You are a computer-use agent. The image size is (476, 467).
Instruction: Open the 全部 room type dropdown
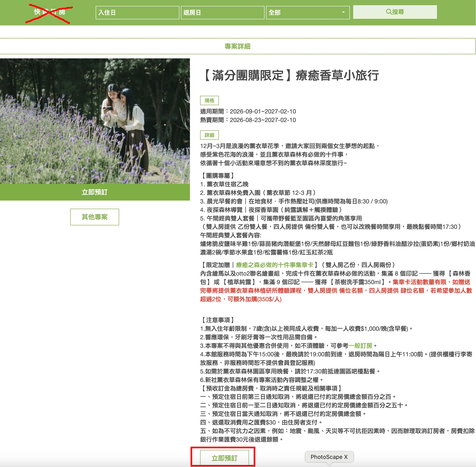(x=308, y=13)
